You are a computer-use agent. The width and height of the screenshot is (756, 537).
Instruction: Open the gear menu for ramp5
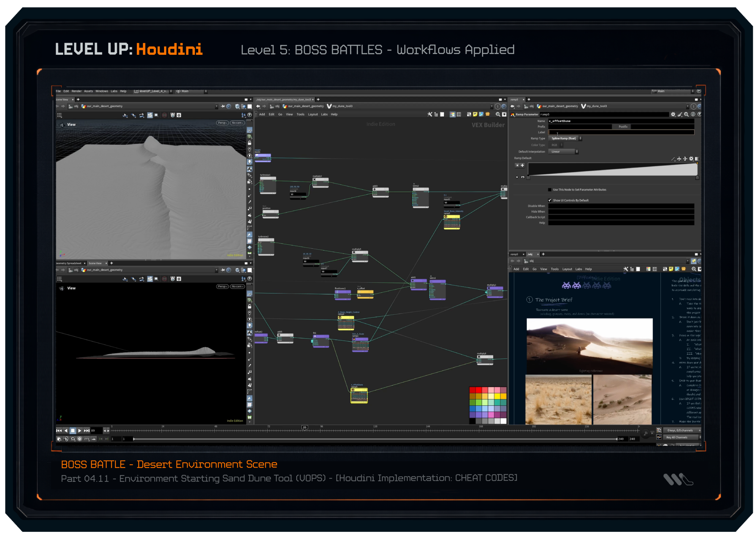(673, 114)
